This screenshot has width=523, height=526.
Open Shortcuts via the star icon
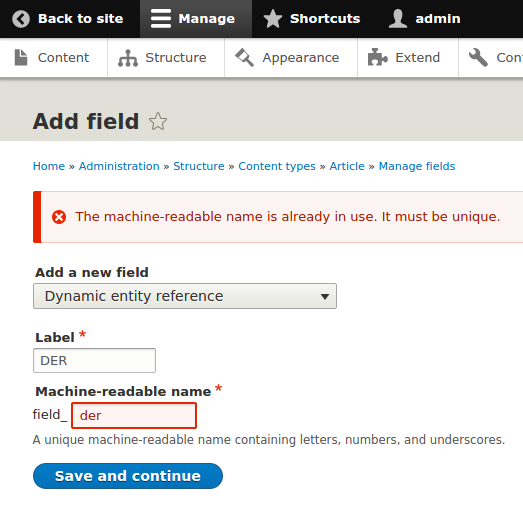coord(273,19)
